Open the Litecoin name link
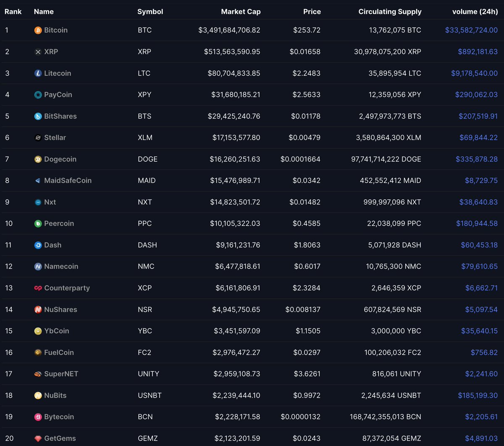 click(58, 73)
